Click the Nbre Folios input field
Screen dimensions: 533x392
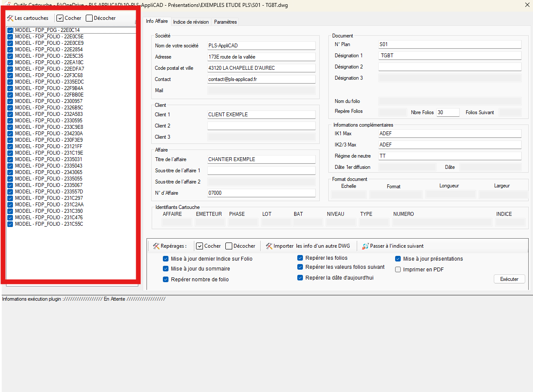tap(447, 112)
